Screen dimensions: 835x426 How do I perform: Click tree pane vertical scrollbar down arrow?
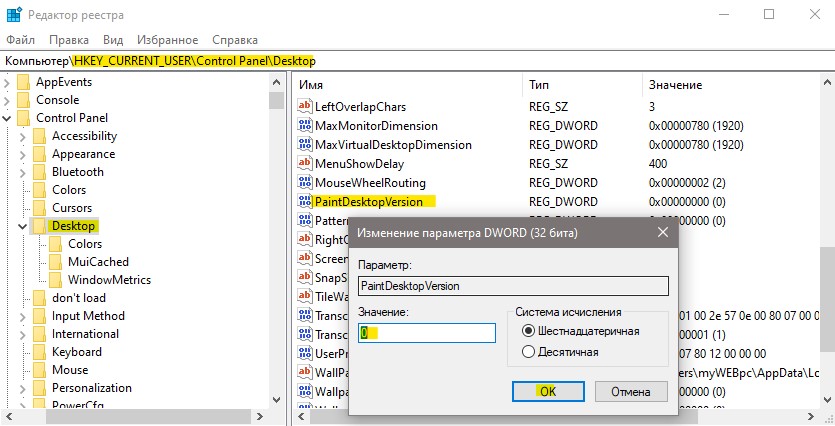tap(276, 399)
